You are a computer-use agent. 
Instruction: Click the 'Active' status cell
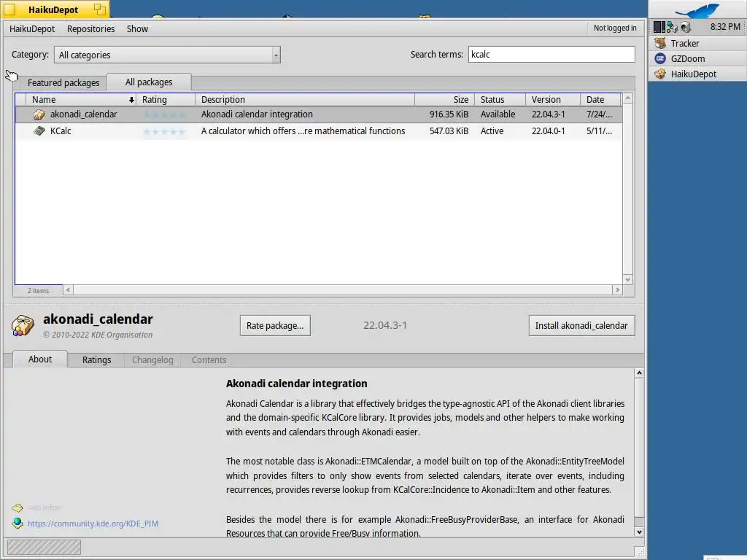492,131
